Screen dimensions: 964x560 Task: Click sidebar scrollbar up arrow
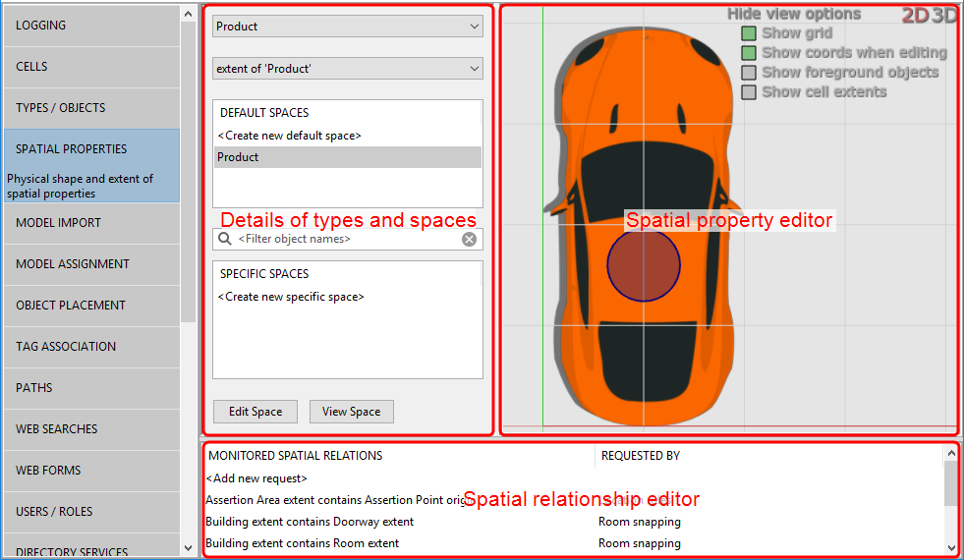tap(188, 14)
